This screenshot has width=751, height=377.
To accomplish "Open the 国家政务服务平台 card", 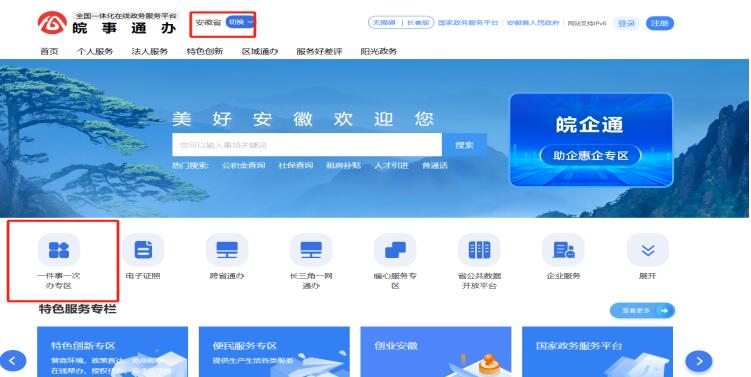I will coord(597,352).
